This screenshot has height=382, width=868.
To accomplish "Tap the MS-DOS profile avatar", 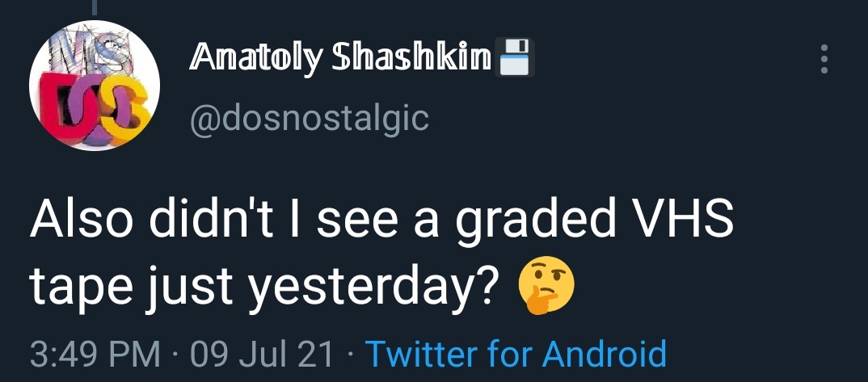I will (x=94, y=86).
